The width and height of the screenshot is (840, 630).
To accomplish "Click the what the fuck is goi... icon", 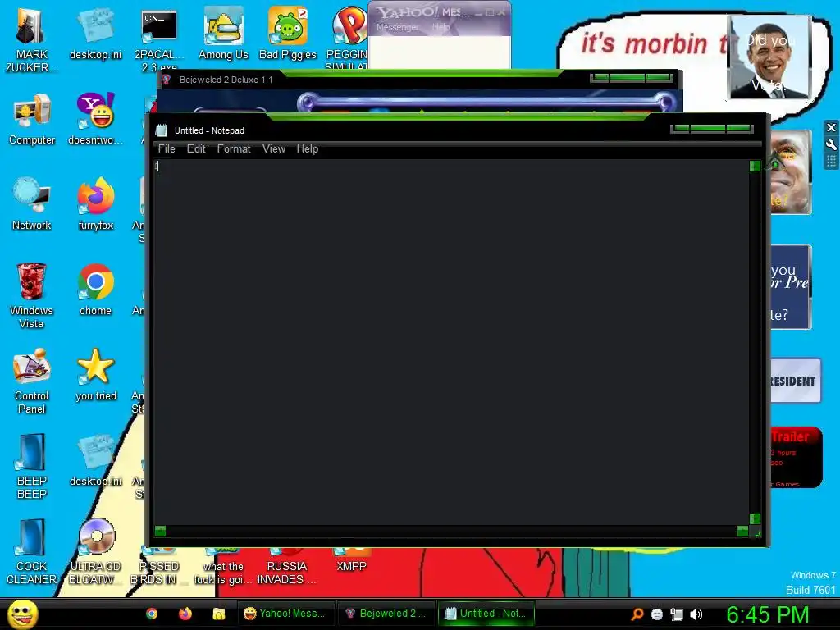I will pyautogui.click(x=223, y=568).
